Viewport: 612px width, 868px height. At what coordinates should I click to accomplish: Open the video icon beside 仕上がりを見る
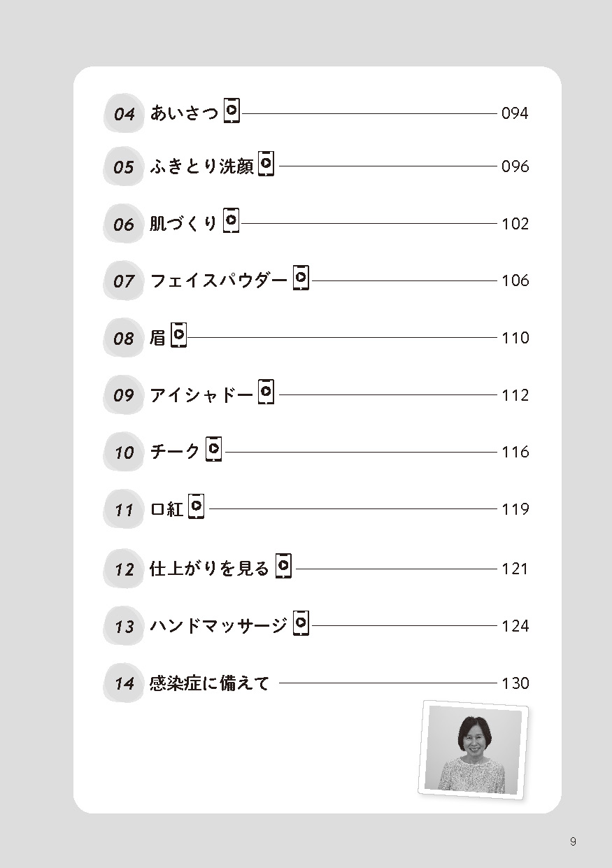pyautogui.click(x=283, y=566)
